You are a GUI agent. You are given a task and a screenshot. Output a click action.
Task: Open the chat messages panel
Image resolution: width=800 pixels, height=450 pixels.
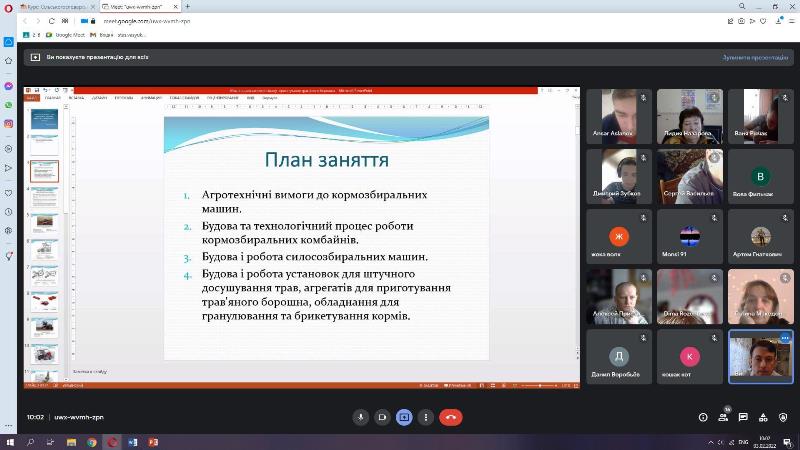click(x=744, y=417)
